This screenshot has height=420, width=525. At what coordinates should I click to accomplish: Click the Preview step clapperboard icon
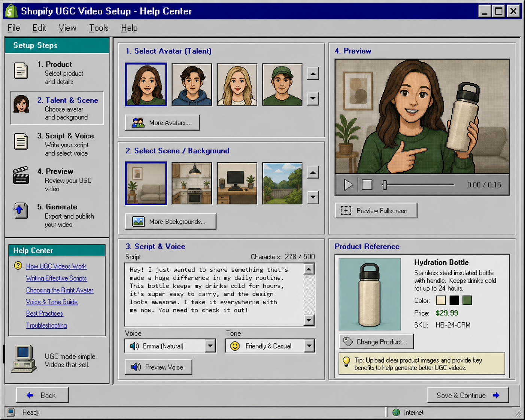pos(21,175)
